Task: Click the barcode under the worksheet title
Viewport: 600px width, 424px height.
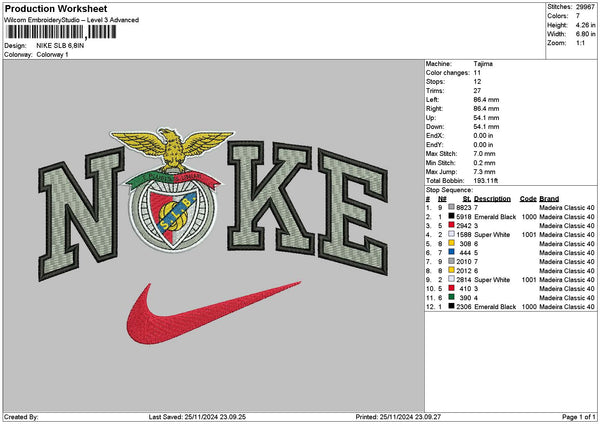Action: click(61, 32)
